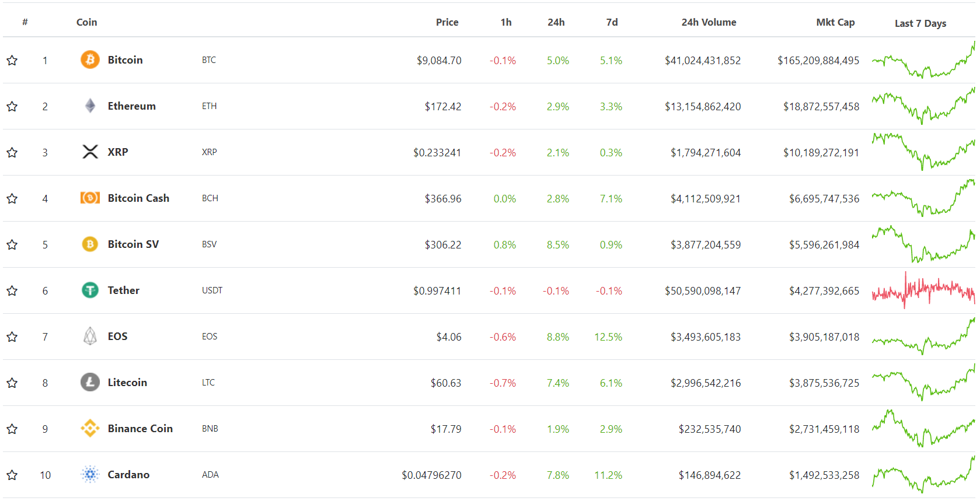Click the BNB ticker symbol
This screenshot has width=980, height=501.
pos(210,429)
